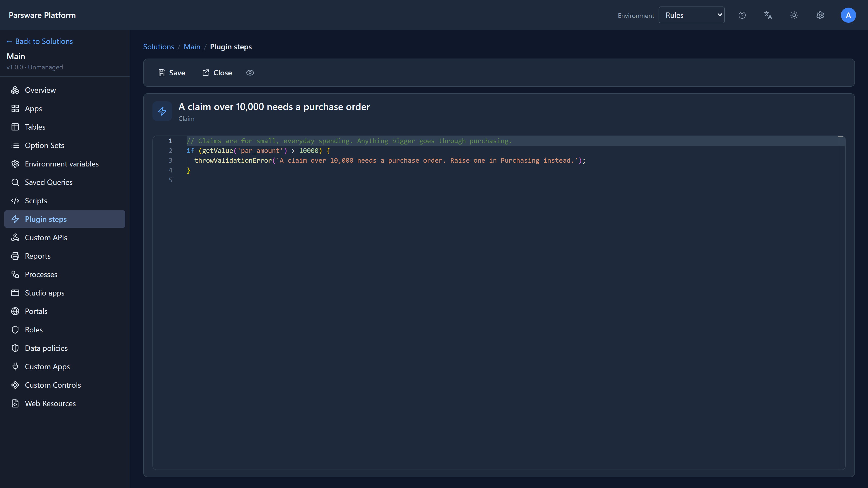Click the Processes workflow icon
The height and width of the screenshot is (488, 868).
click(15, 274)
